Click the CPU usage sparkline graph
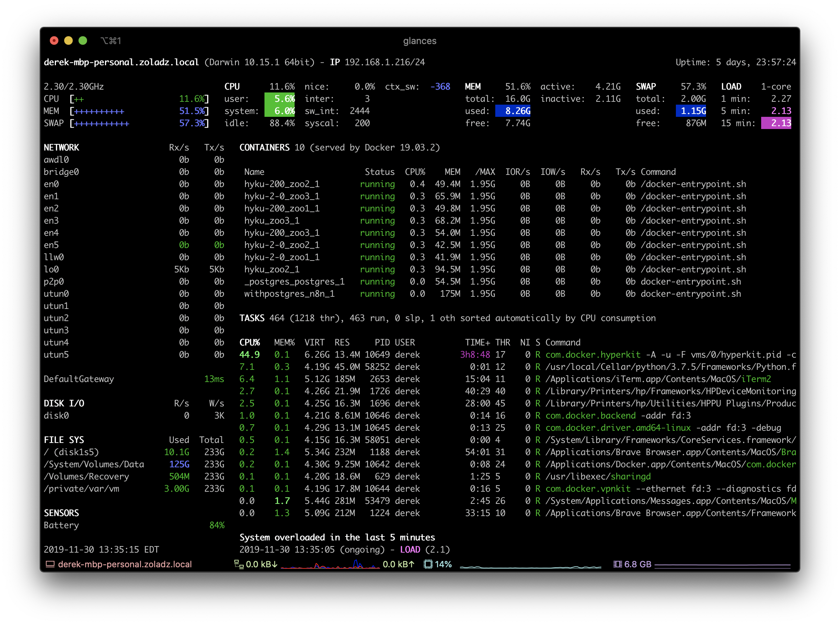This screenshot has height=625, width=840. pos(531,566)
